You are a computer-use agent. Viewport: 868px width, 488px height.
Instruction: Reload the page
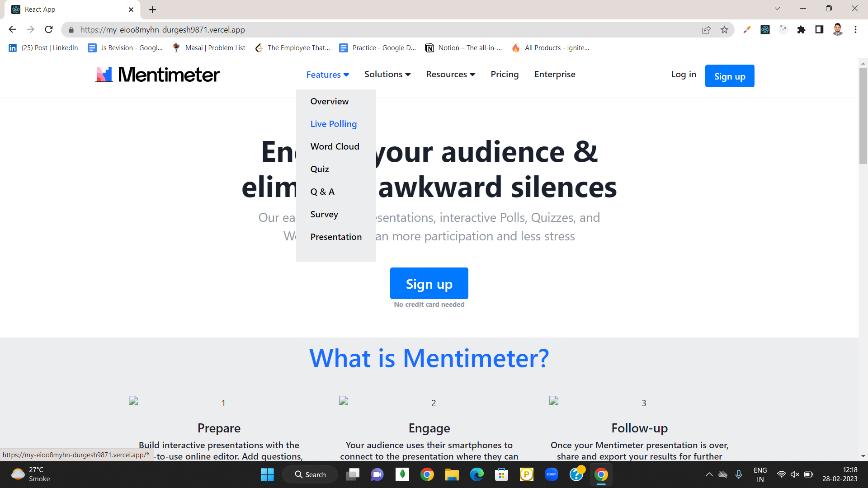49,30
